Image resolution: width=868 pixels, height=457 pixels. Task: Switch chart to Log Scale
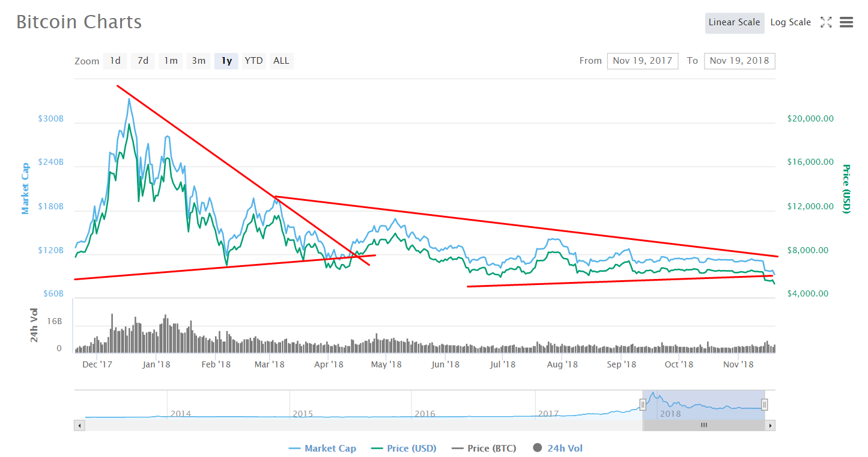pos(791,22)
